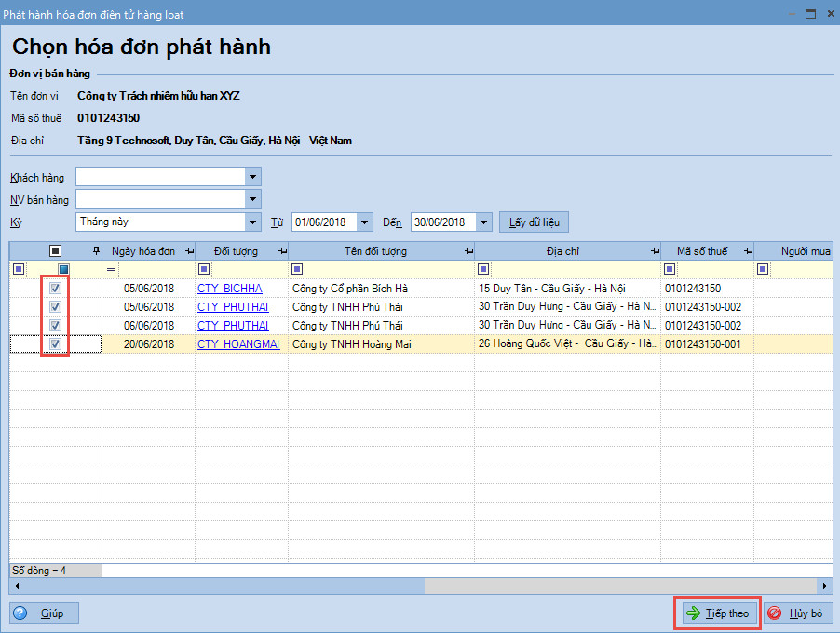Viewport: 840px width, 633px height.
Task: Click the pin icon in Địa chỉ column header
Action: [654, 251]
